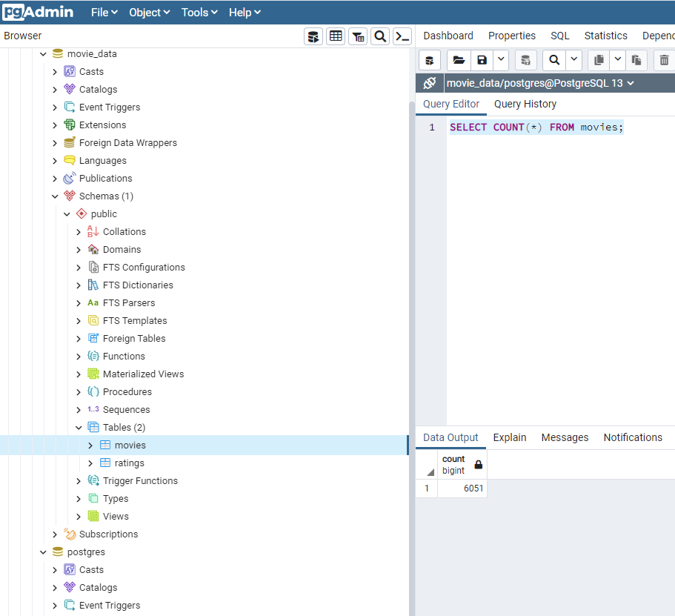Expand the Sequences node

click(x=79, y=410)
